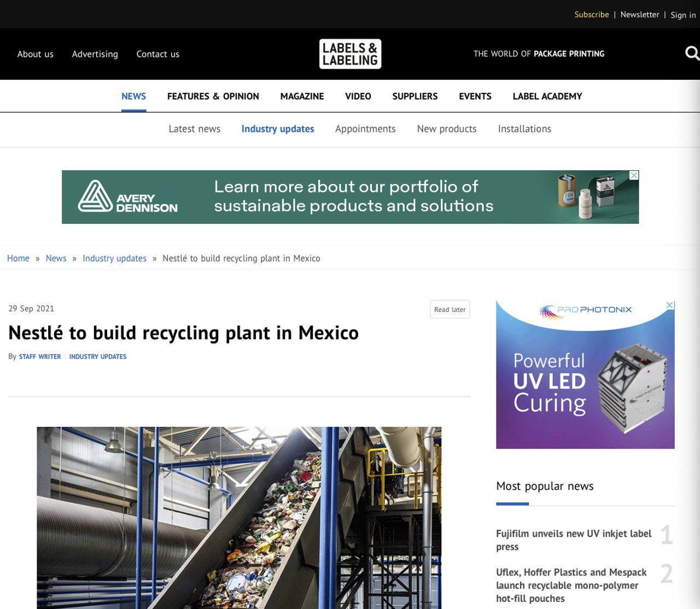Switch to the Latest news tab
This screenshot has width=700, height=609.
194,129
